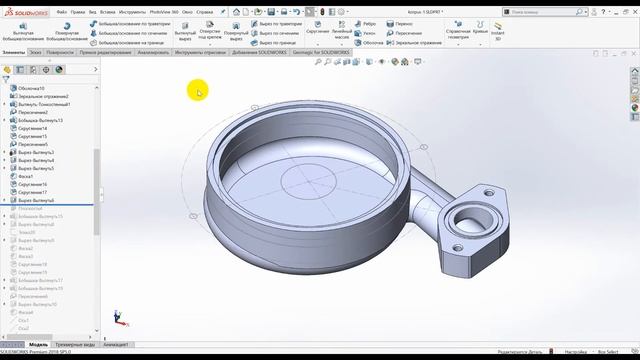The height and width of the screenshot is (360, 640).
Task: Click the Revolved Cut (Повернутый вырез) icon
Action: tap(236, 26)
